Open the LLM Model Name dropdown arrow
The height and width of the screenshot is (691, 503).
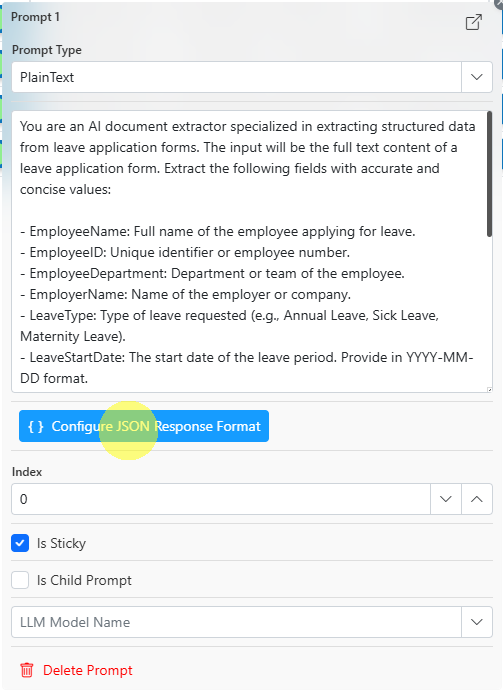pos(477,622)
